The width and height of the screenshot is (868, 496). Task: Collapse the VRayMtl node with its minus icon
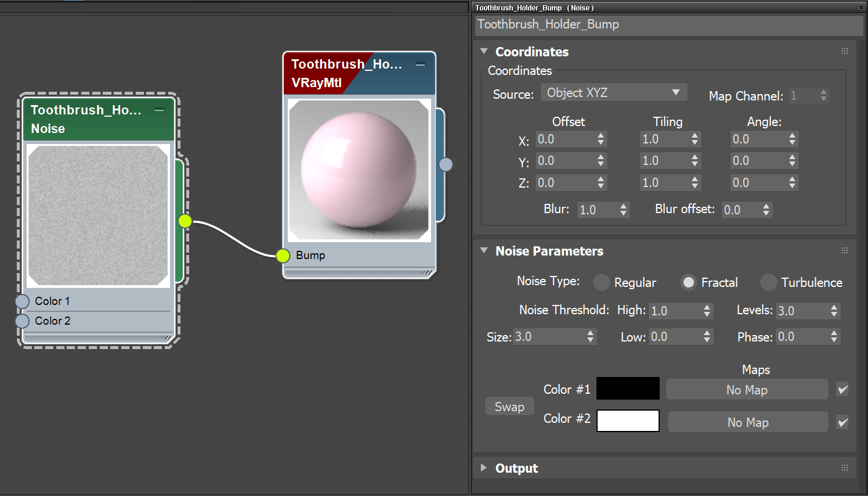click(420, 64)
